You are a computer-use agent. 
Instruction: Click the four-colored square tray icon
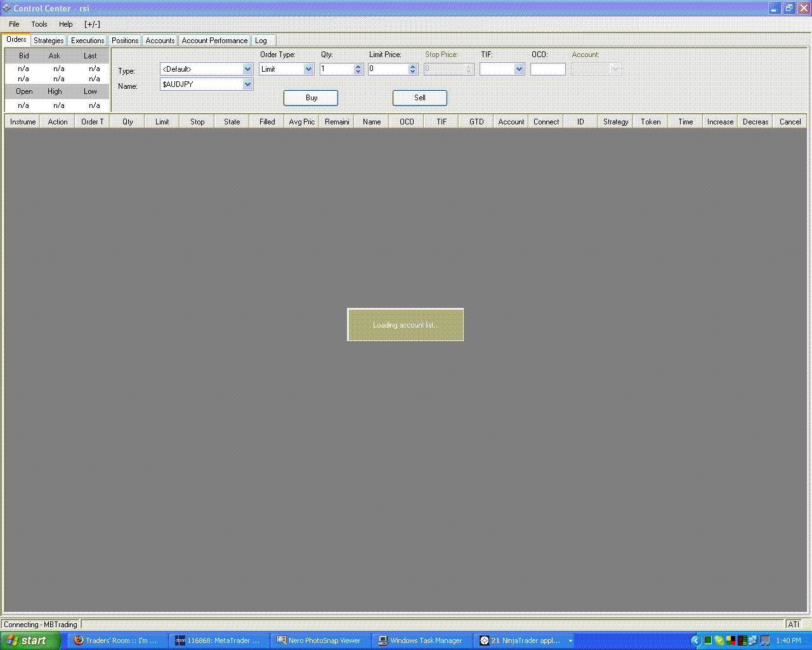[731, 640]
